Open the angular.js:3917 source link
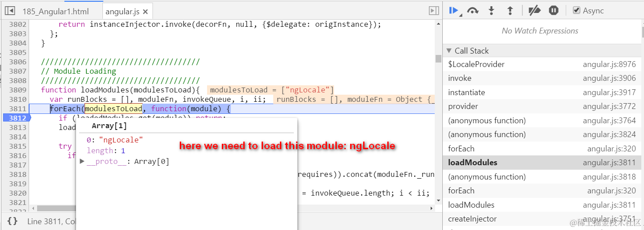644x230 pixels. pyautogui.click(x=609, y=92)
